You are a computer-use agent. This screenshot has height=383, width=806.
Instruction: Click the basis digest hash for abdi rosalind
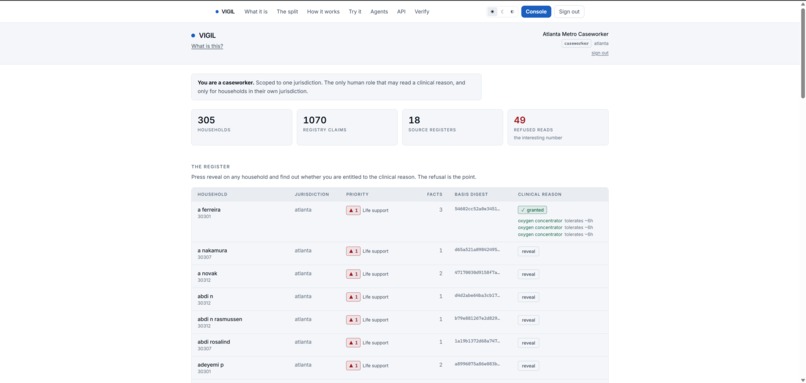pyautogui.click(x=477, y=341)
